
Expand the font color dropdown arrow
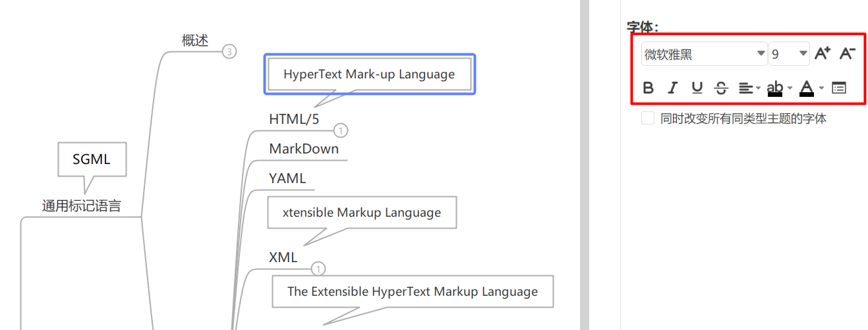pyautogui.click(x=821, y=88)
